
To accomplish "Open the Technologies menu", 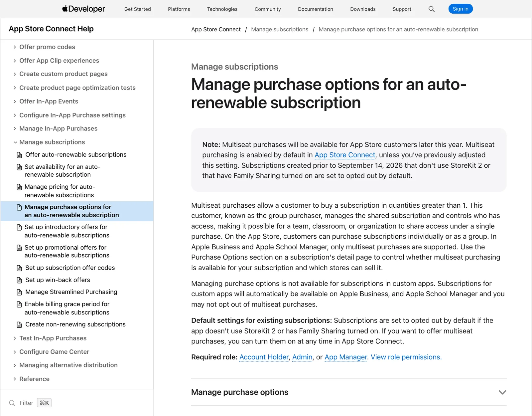I will [x=222, y=9].
